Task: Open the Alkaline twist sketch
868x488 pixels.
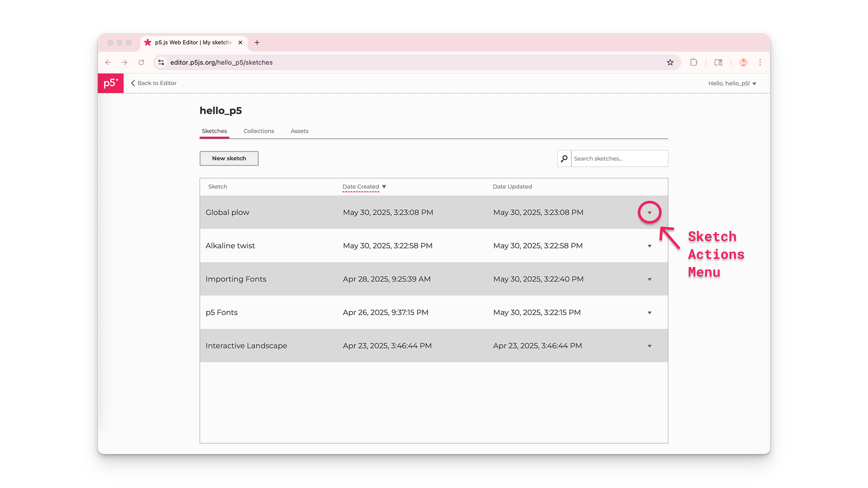Action: pos(230,246)
